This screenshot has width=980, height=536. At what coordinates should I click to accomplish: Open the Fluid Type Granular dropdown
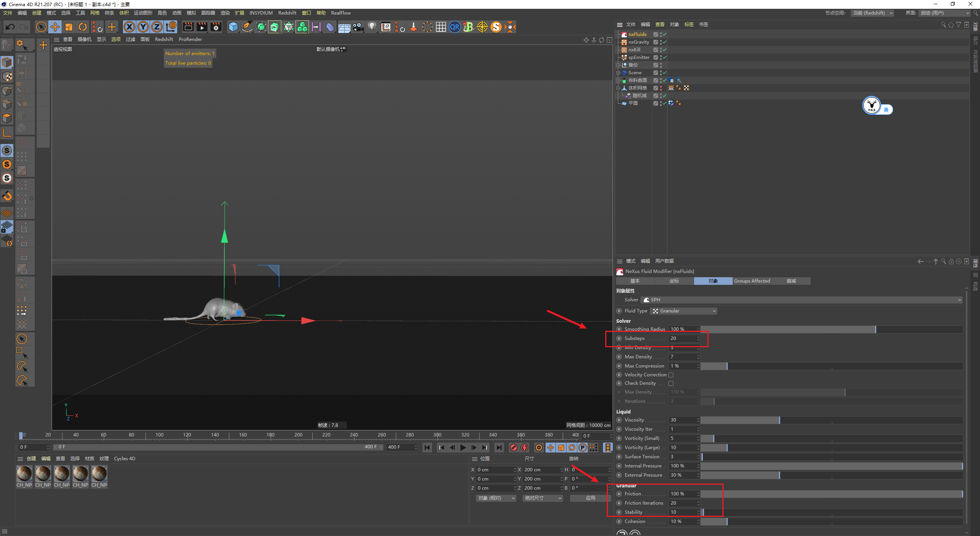coord(683,311)
